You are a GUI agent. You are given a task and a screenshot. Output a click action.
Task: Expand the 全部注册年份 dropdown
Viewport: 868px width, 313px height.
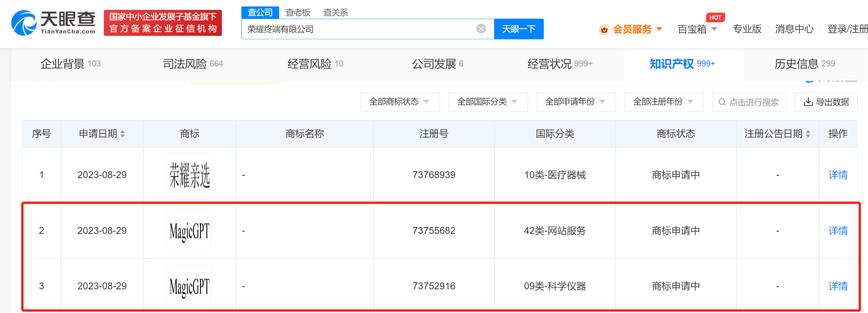tap(664, 102)
